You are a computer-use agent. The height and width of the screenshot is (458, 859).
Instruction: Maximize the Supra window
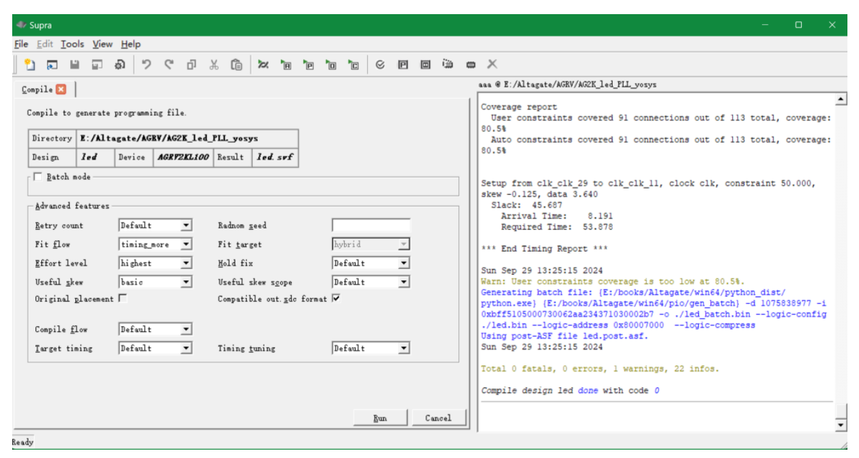pos(799,25)
